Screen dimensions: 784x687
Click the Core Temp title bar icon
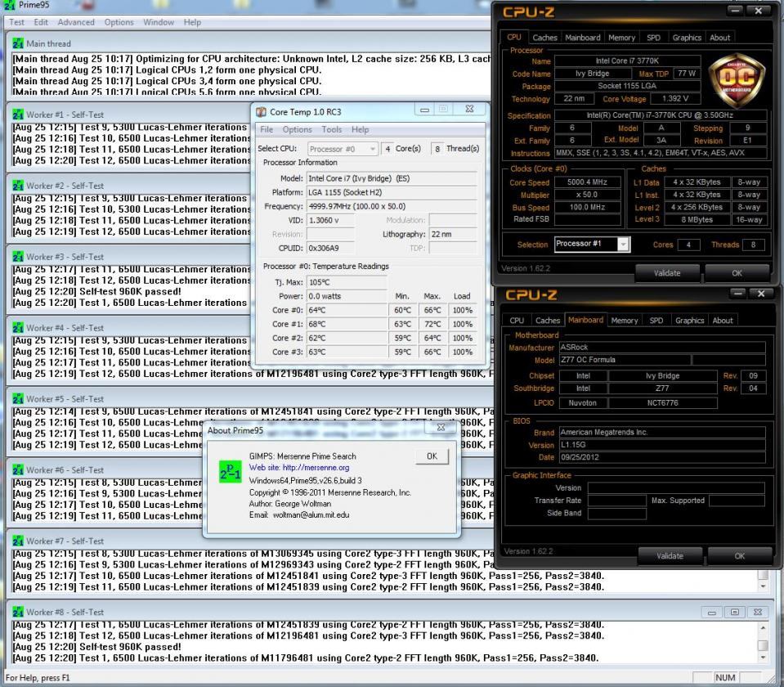261,112
